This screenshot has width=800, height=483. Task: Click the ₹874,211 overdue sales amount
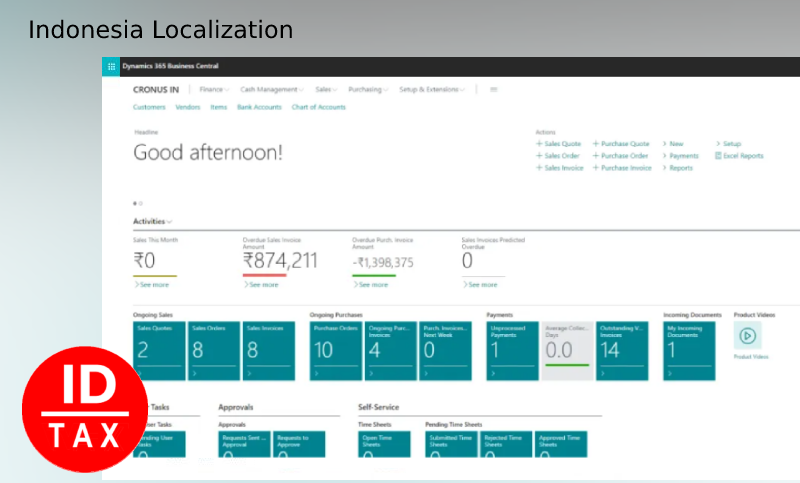pyautogui.click(x=280, y=261)
